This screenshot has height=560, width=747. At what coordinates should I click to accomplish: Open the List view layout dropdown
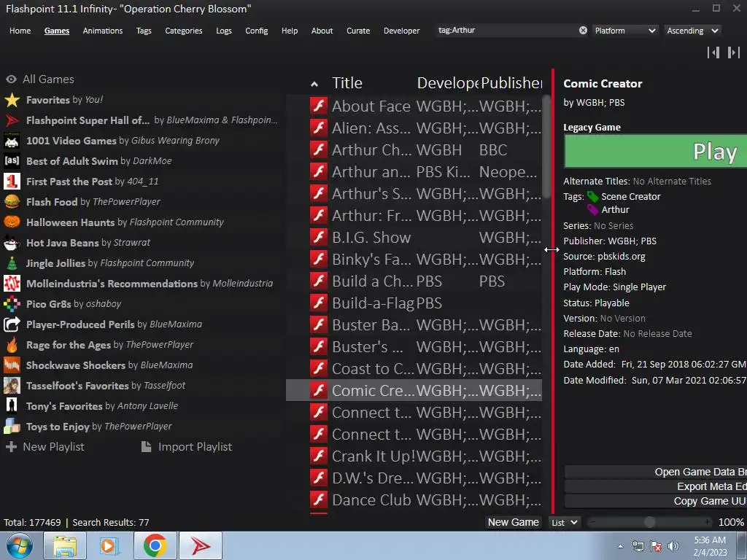(565, 522)
